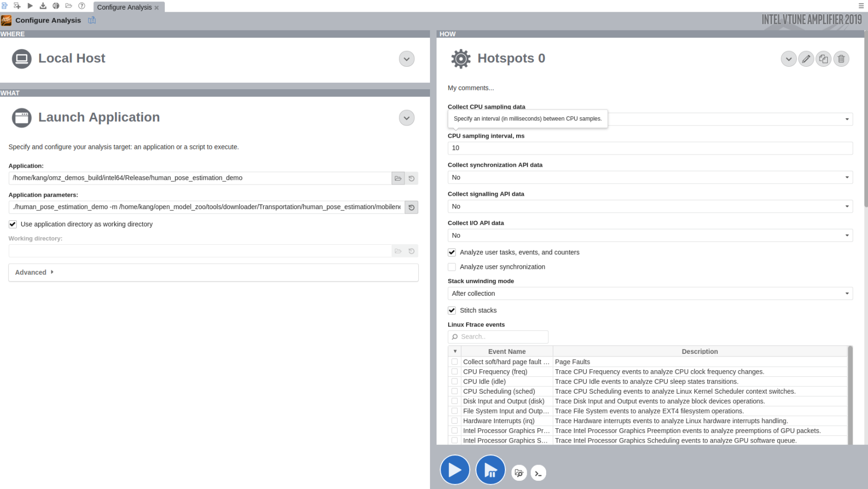The width and height of the screenshot is (868, 489).
Task: Uncheck Analyze user tasks, events, and counters
Action: coord(452,252)
